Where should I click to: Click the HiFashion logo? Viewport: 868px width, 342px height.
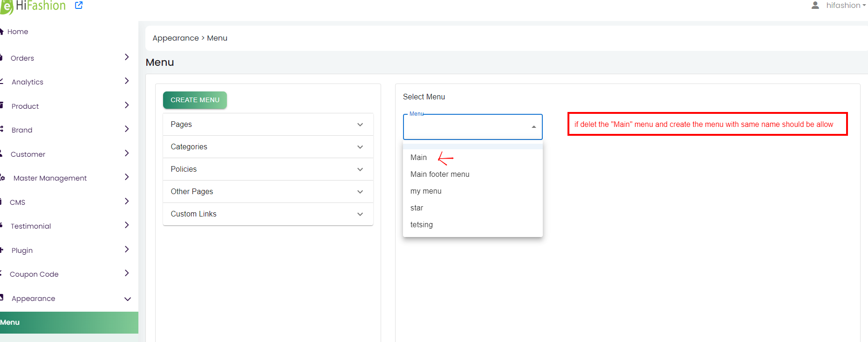pos(33,7)
